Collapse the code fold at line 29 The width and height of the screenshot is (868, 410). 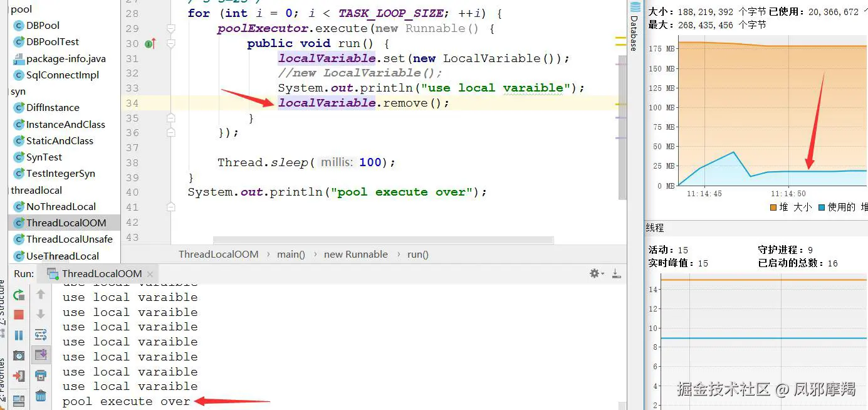pos(171,29)
